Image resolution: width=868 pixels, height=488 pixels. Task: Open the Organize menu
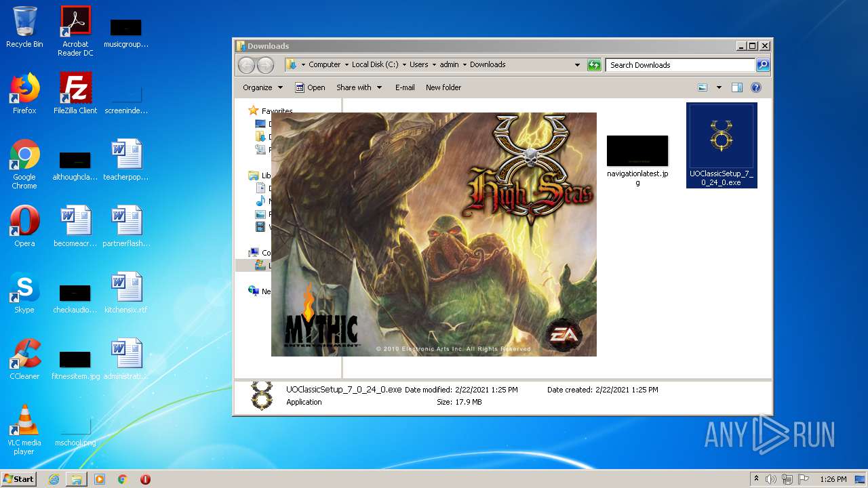tap(262, 87)
